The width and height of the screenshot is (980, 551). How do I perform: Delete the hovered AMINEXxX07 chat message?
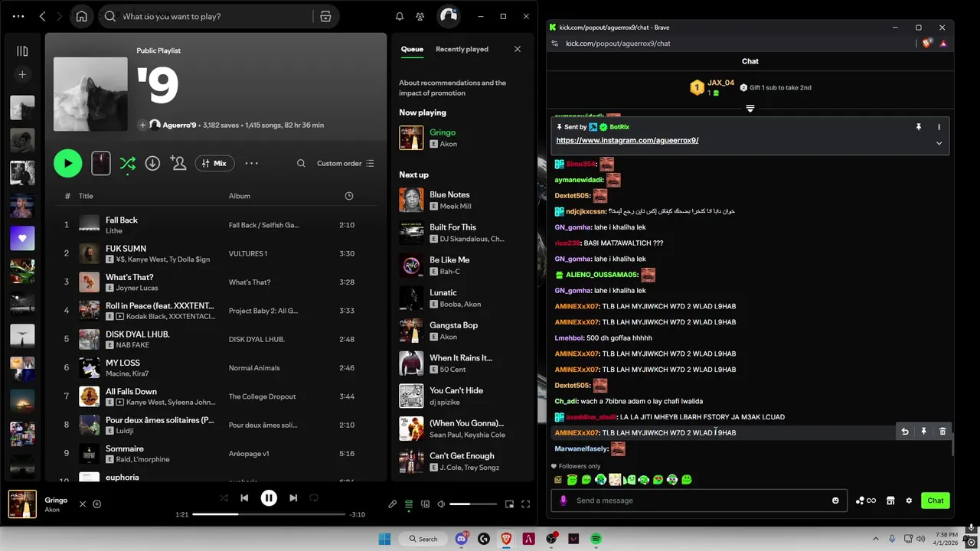pyautogui.click(x=942, y=432)
